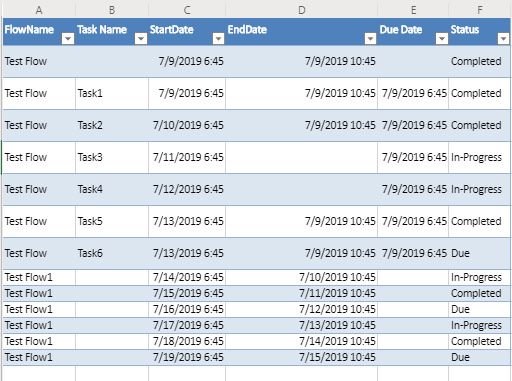Screen dimensions: 512x381
Task: Select StartDate cell 7/17/2019 6:45
Action: [x=187, y=325]
